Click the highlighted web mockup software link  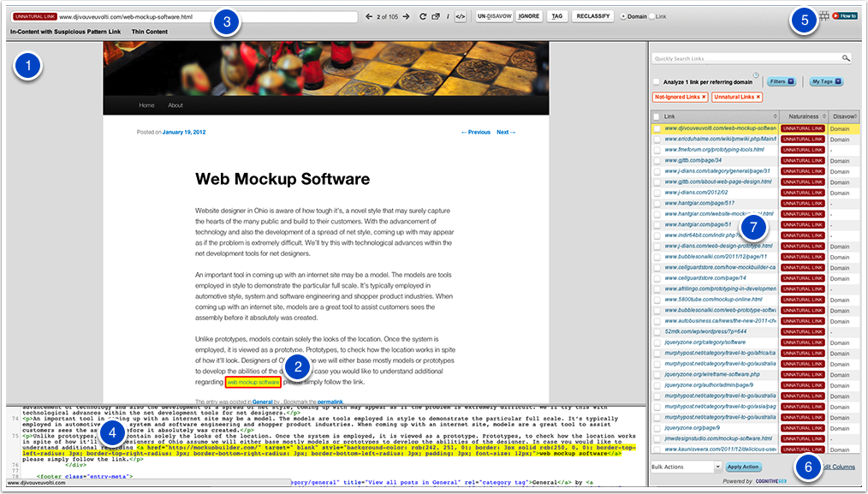pyautogui.click(x=253, y=382)
